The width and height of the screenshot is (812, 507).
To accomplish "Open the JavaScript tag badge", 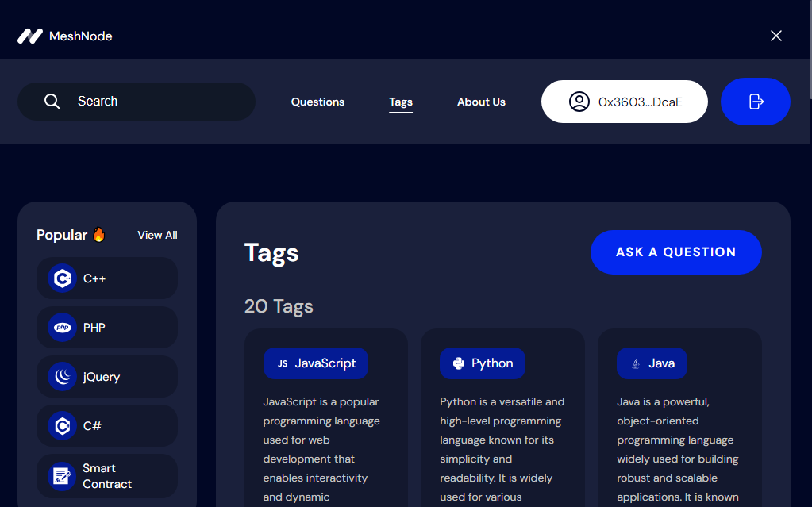I will [x=316, y=363].
